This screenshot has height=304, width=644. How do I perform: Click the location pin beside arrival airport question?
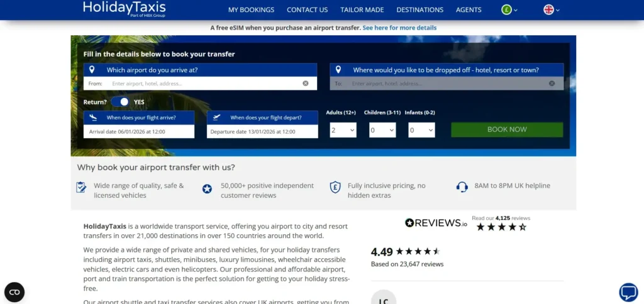(92, 70)
